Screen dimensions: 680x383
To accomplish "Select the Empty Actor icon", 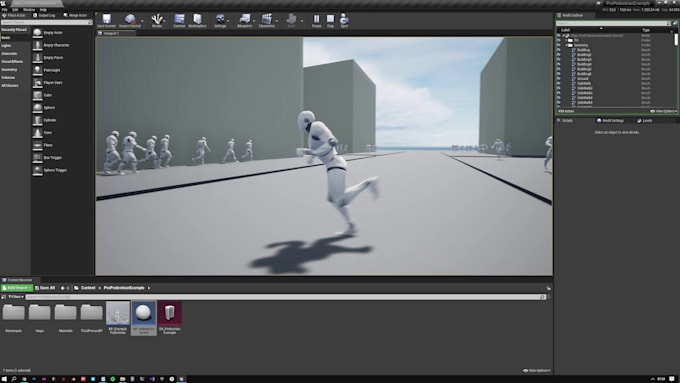I will click(x=37, y=33).
